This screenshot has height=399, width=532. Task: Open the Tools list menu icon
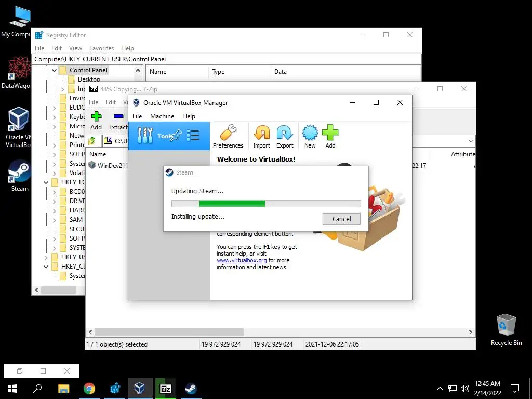(x=193, y=136)
